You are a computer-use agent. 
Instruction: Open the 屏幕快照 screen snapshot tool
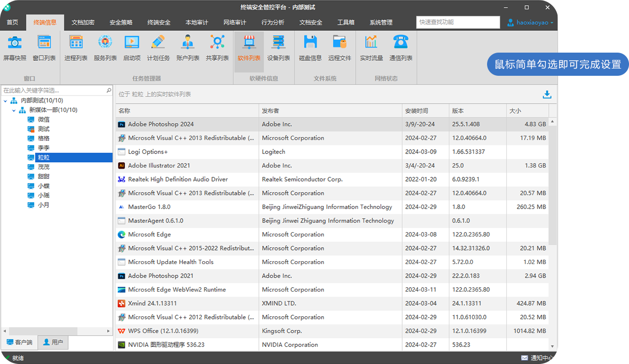click(x=15, y=48)
